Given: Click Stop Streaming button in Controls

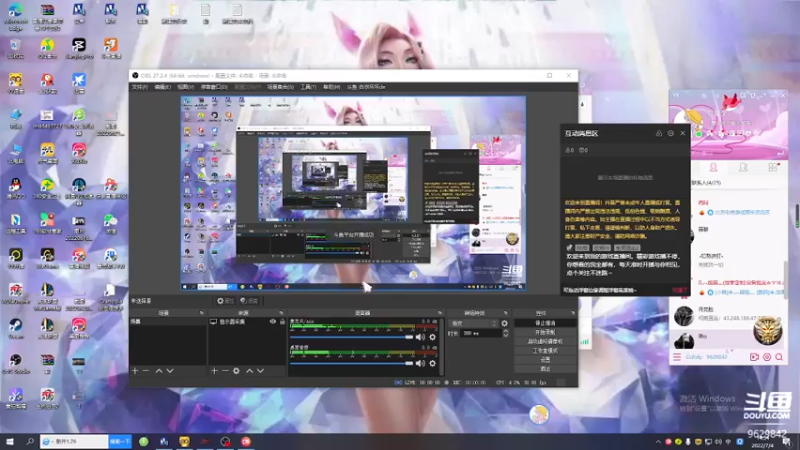Looking at the screenshot, I should [545, 323].
